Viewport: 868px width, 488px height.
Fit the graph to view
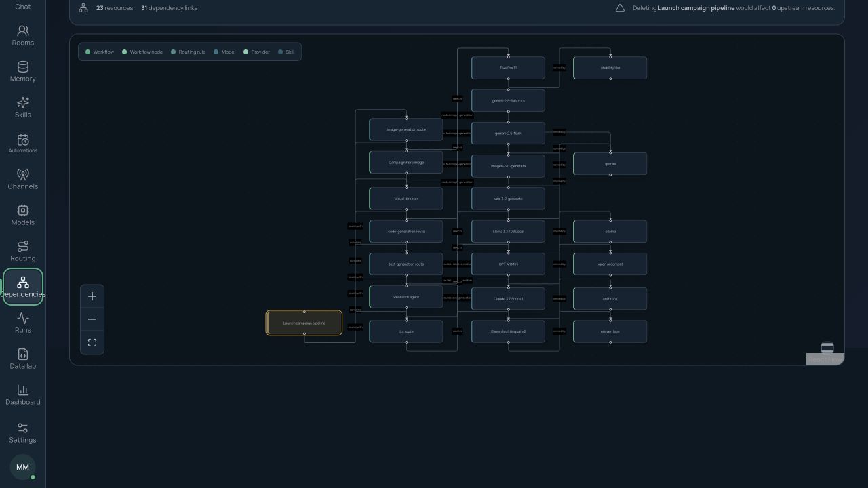coord(92,343)
